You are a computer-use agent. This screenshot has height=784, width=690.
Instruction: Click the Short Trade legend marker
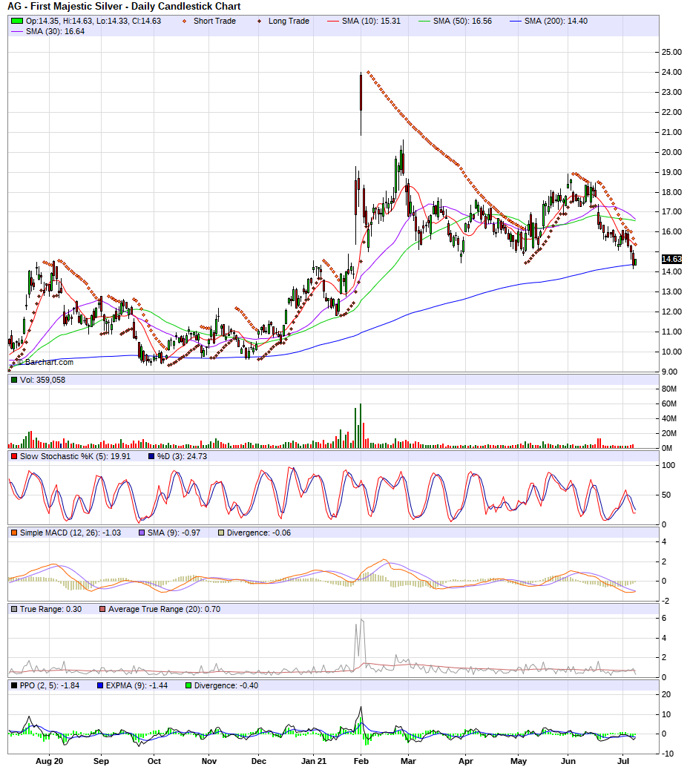(185, 21)
